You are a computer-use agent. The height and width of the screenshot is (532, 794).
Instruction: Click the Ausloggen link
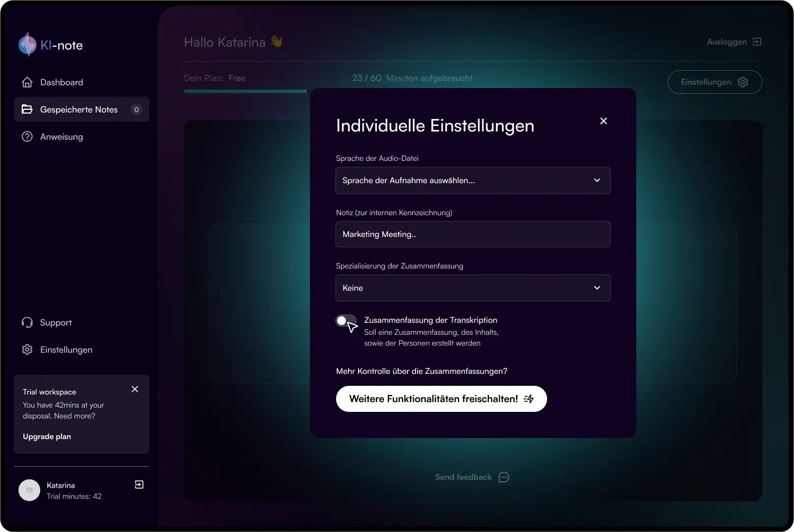[734, 42]
